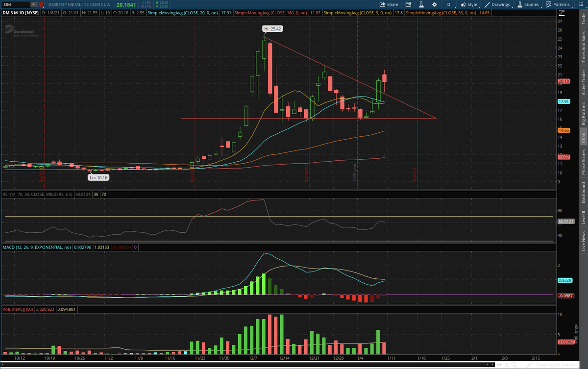Expand the DM symbol dropdown arrow
This screenshot has height=369, width=588.
pyautogui.click(x=33, y=4)
